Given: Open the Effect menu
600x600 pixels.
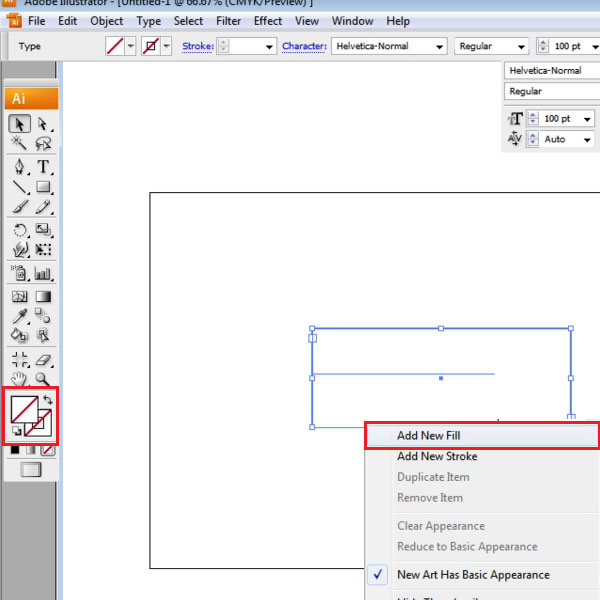Looking at the screenshot, I should pyautogui.click(x=268, y=21).
